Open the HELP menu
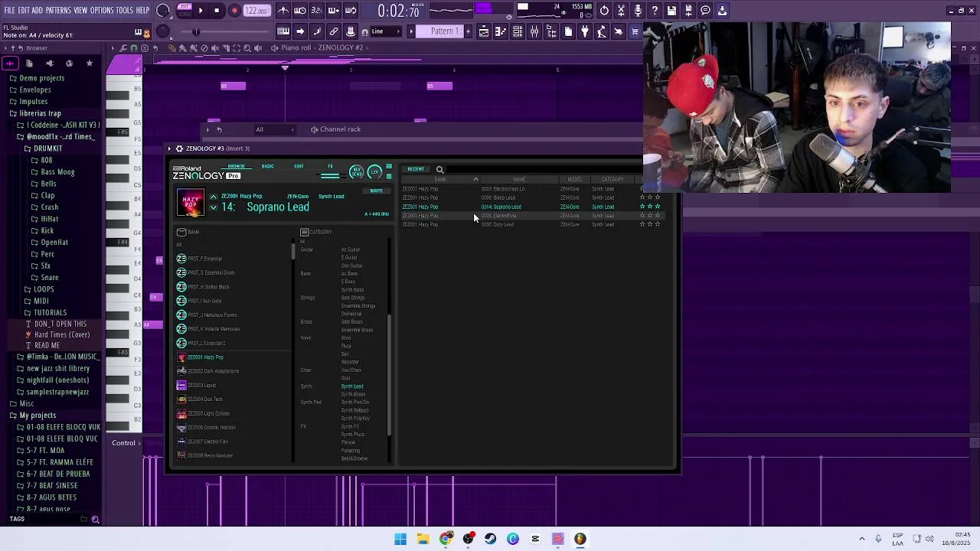The height and width of the screenshot is (551, 980). click(142, 10)
